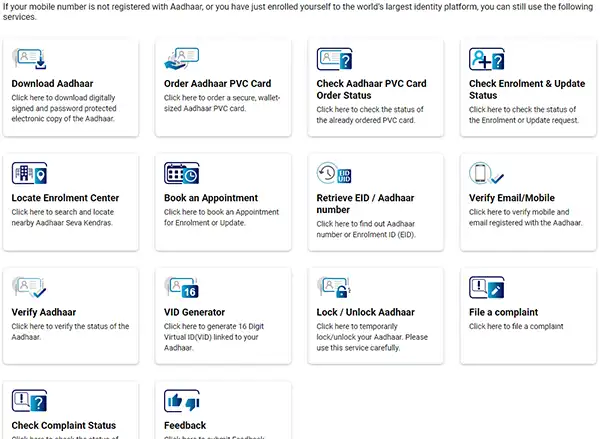
Task: Open the Check Complaint Status title
Action: click(64, 425)
